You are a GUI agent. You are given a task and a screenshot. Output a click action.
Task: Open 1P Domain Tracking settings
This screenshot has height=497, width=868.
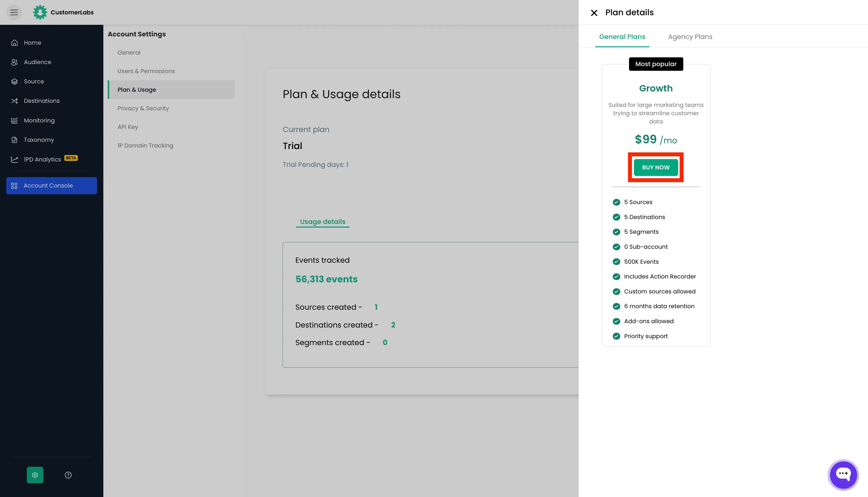(x=171, y=145)
